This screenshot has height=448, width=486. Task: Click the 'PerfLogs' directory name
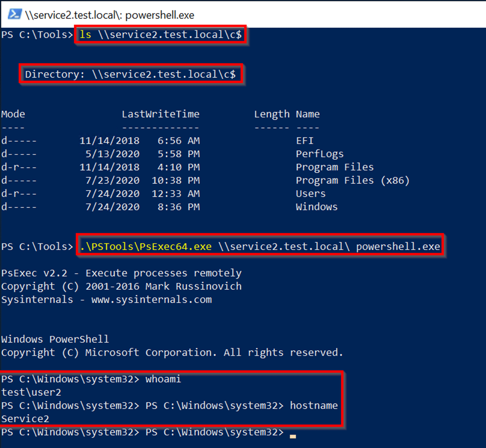click(320, 154)
